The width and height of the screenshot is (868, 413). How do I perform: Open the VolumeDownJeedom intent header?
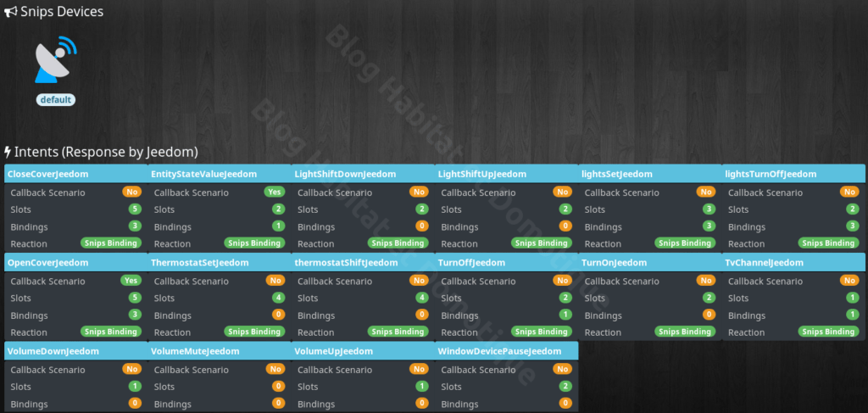point(75,351)
